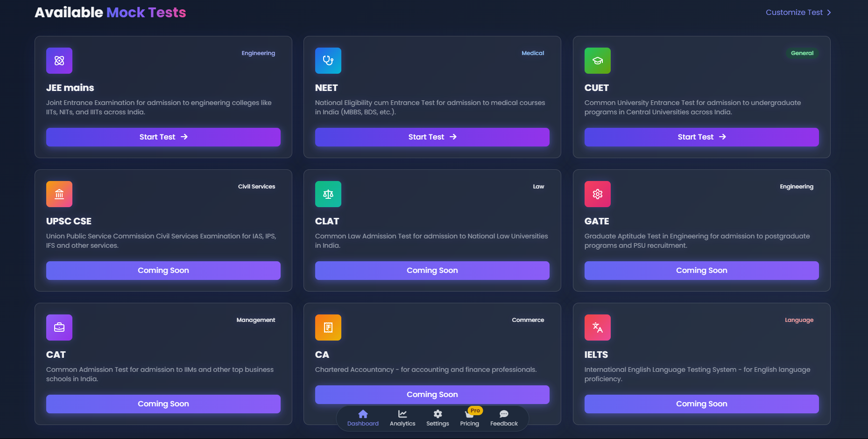Image resolution: width=868 pixels, height=439 pixels.
Task: Click the JEE mains title
Action: [x=70, y=88]
